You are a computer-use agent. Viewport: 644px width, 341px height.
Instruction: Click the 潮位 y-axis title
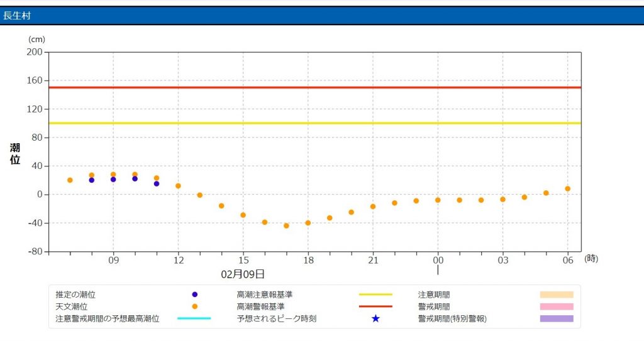coord(15,154)
